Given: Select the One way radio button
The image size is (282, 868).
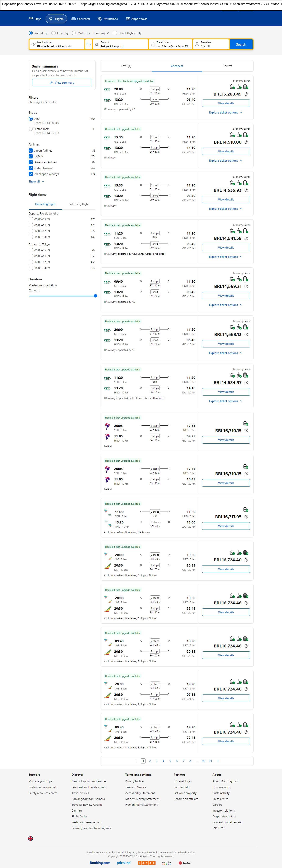Looking at the screenshot, I should [x=54, y=33].
